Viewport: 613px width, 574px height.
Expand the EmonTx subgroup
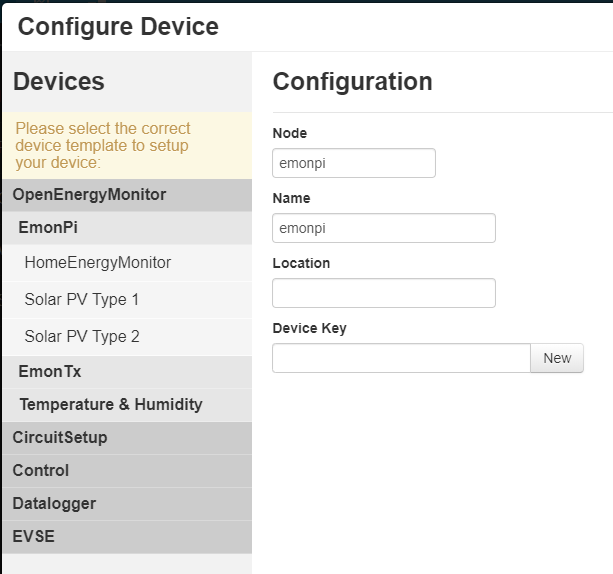point(127,371)
